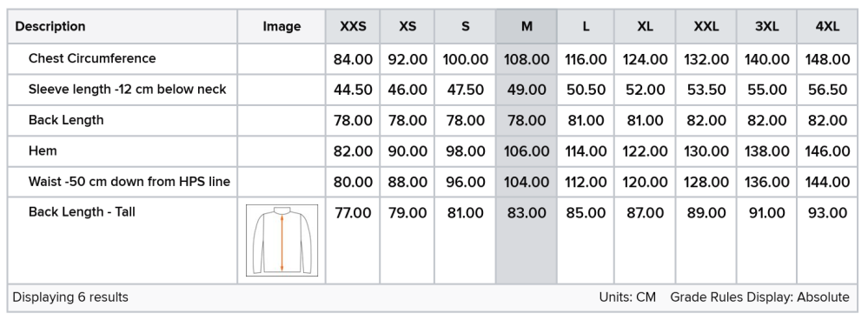
Task: Select Sleeve length M value 49.00
Action: pyautogui.click(x=527, y=90)
